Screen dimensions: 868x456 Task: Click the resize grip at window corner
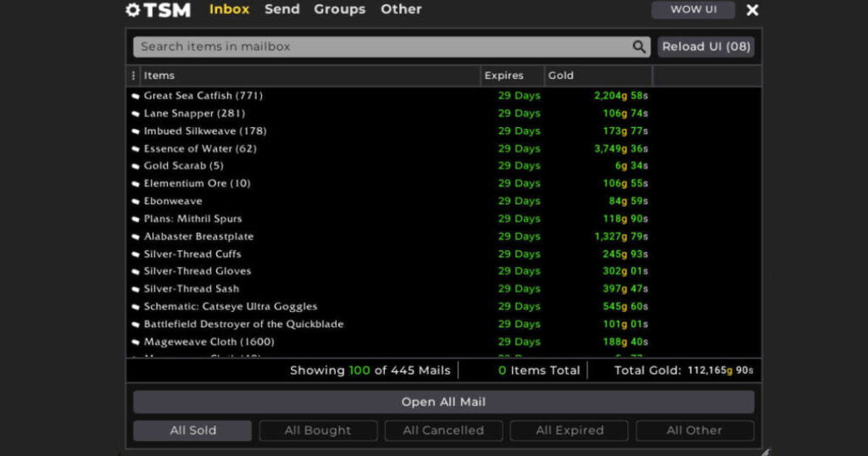click(766, 451)
